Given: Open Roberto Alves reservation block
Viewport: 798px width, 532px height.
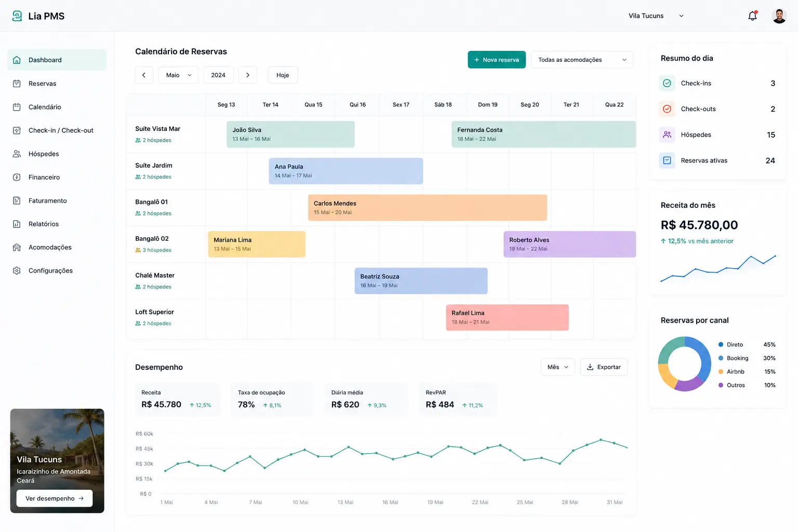Looking at the screenshot, I should click(x=569, y=244).
